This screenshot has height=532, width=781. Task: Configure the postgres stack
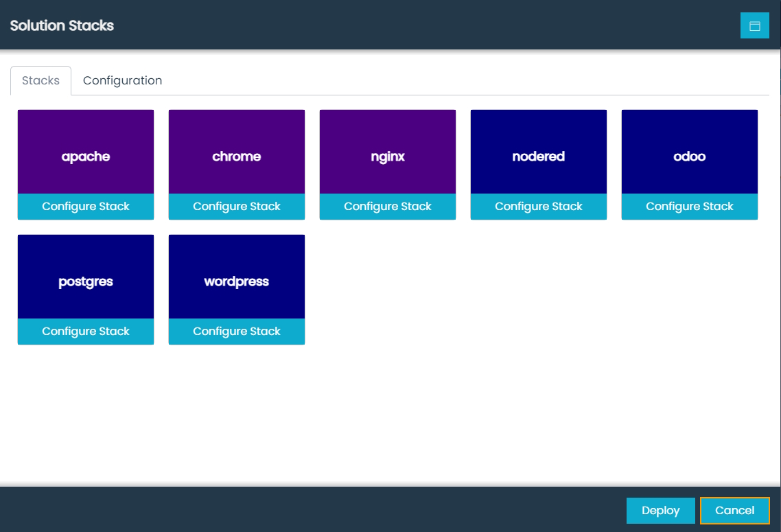coord(85,331)
